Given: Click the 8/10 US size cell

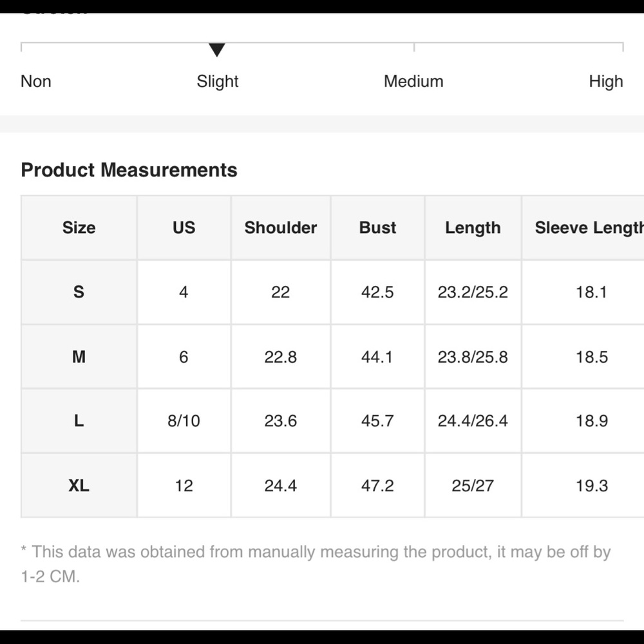Looking at the screenshot, I should click(184, 421).
